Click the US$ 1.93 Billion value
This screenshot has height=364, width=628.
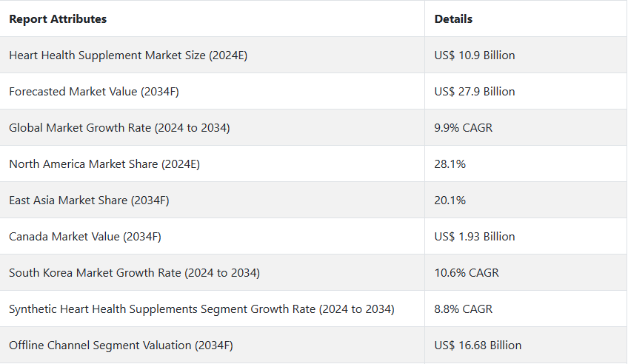pyautogui.click(x=474, y=237)
